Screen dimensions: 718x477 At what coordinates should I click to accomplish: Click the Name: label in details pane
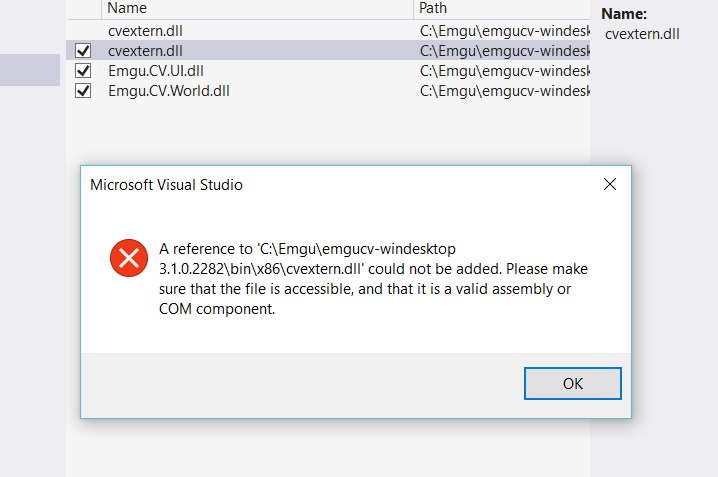[624, 14]
